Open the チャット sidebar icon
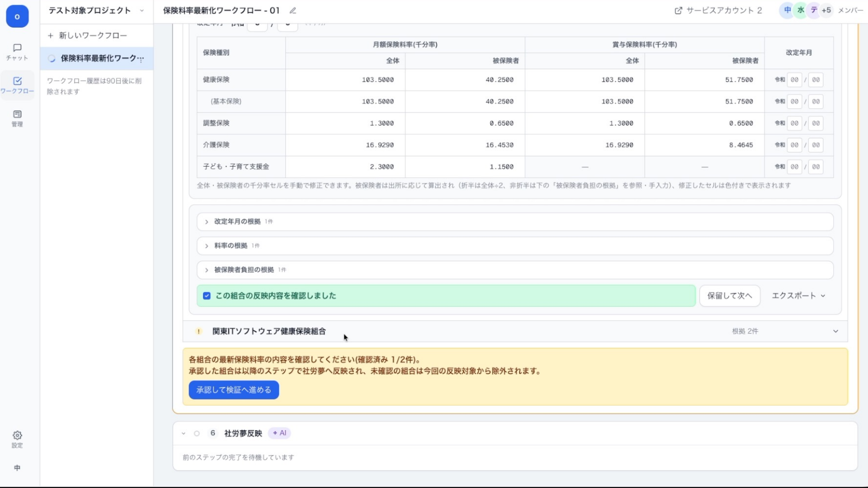Image resolution: width=868 pixels, height=488 pixels. (17, 52)
